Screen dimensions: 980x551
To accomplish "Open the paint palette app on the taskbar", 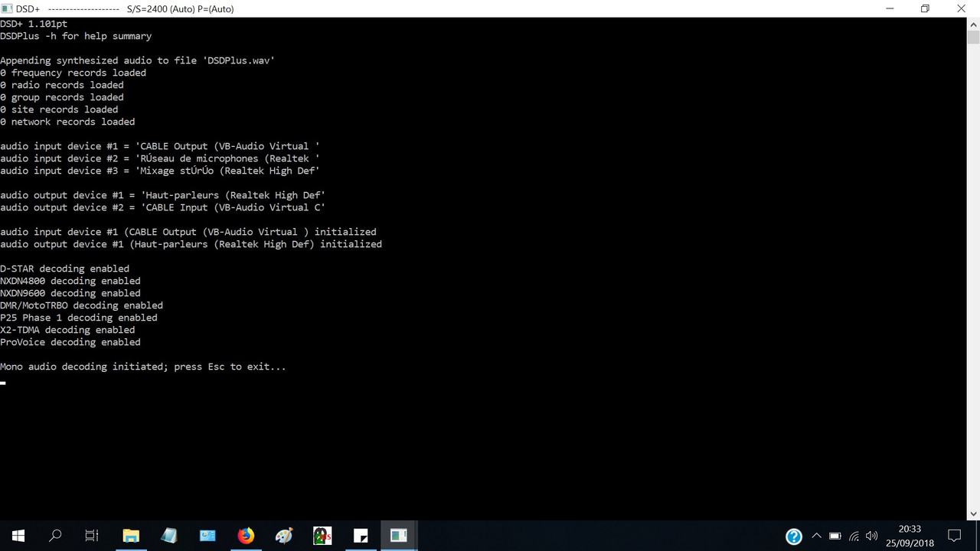I will (x=284, y=536).
